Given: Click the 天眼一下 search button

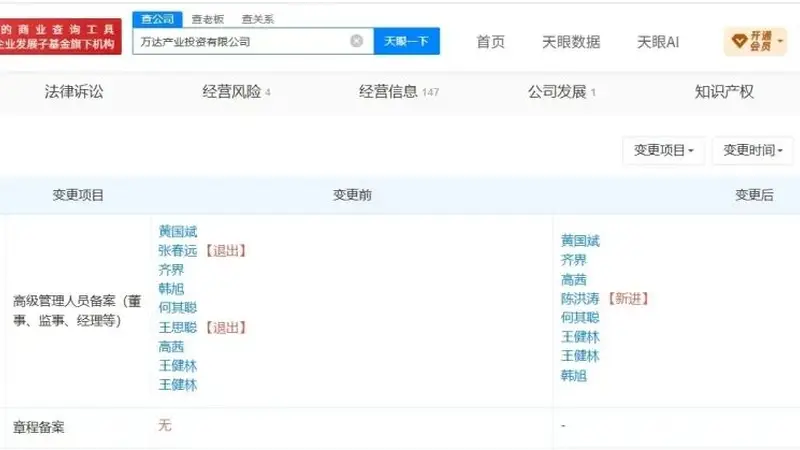Looking at the screenshot, I should click(407, 41).
